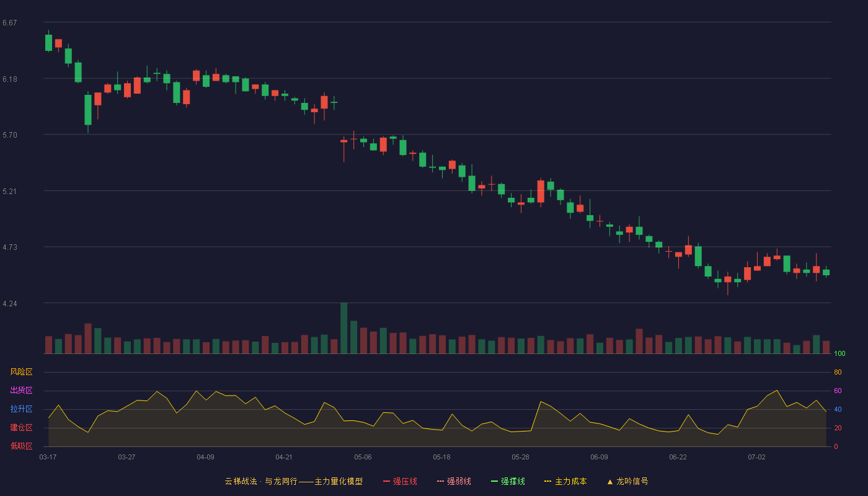Click the 07-02 date axis label
This screenshot has height=496, width=868.
point(756,457)
